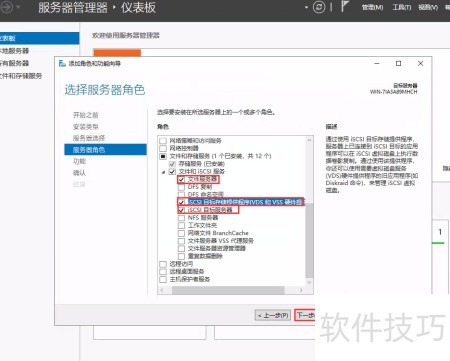Image resolution: width=450 pixels, height=361 pixels.
Task: Check the DFS 命名空间 checkbox
Action: 181,194
